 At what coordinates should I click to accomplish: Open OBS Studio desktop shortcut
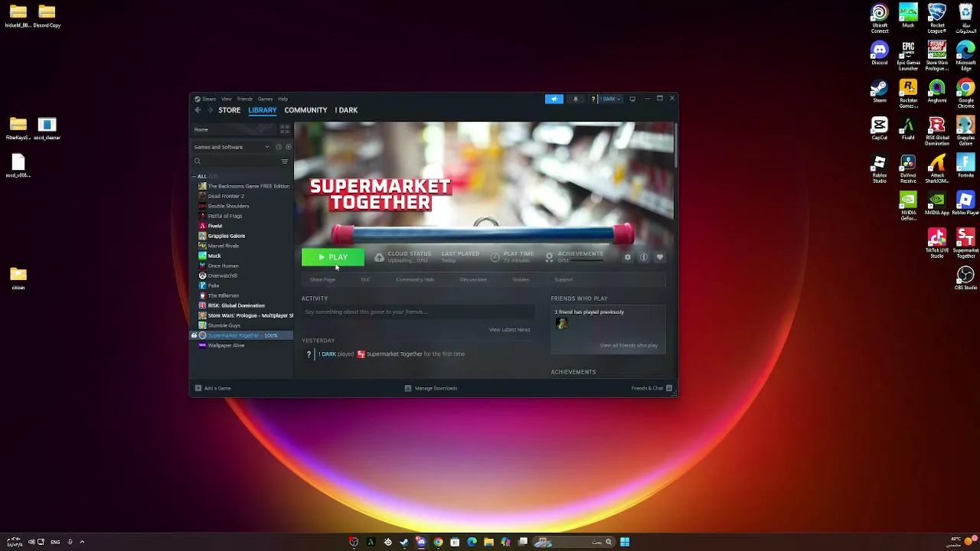965,279
